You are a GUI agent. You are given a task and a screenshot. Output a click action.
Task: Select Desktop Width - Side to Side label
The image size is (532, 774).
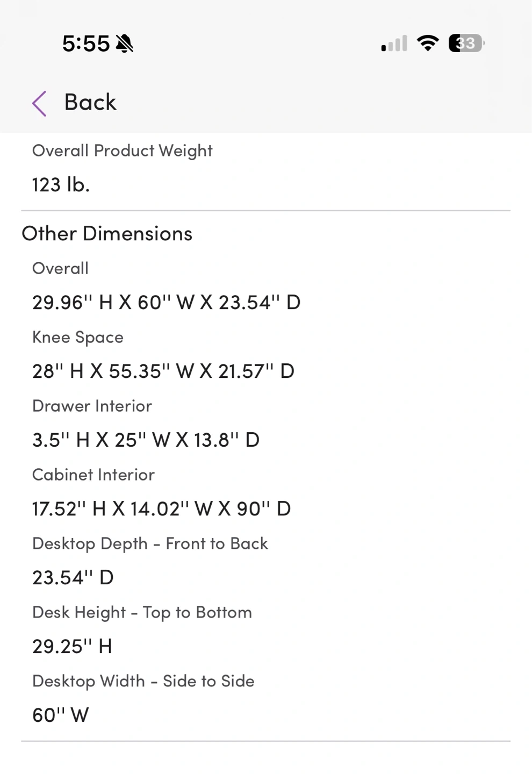(143, 682)
